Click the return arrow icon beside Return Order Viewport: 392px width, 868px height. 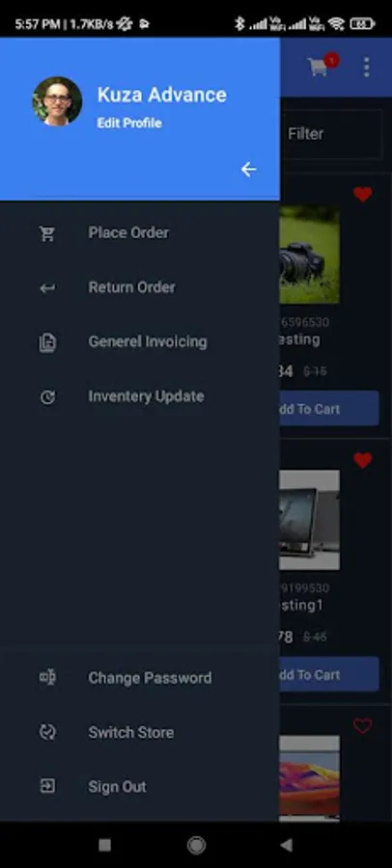pos(47,287)
